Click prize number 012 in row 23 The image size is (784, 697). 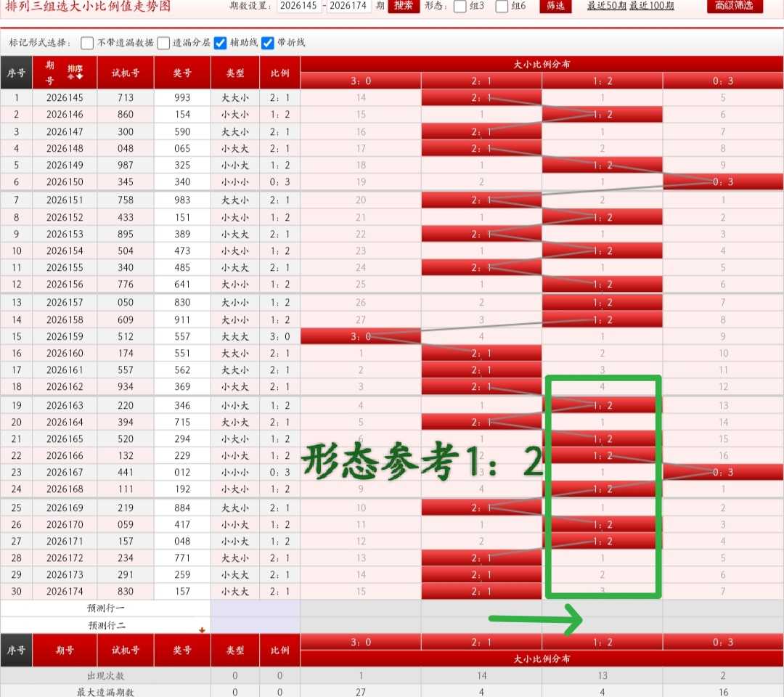click(x=182, y=472)
